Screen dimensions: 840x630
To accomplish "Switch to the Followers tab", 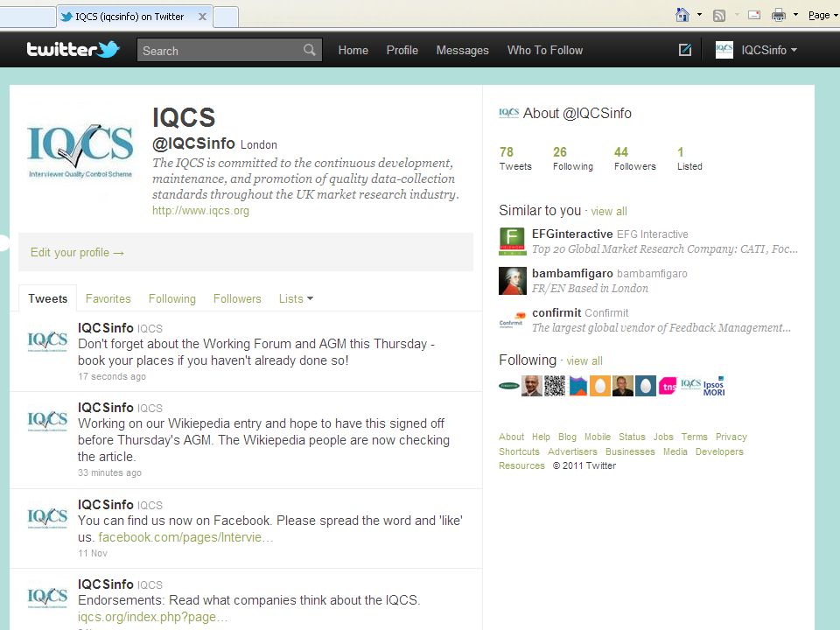I will [237, 298].
